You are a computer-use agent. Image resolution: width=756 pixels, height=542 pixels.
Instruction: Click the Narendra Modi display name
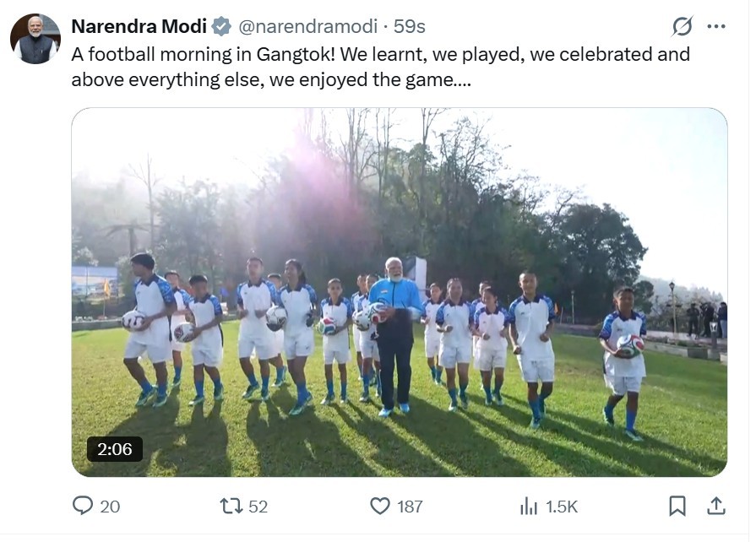139,26
